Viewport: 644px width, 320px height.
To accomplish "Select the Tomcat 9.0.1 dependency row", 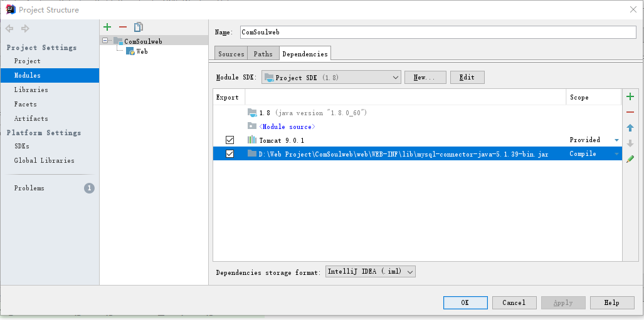I will (417, 140).
